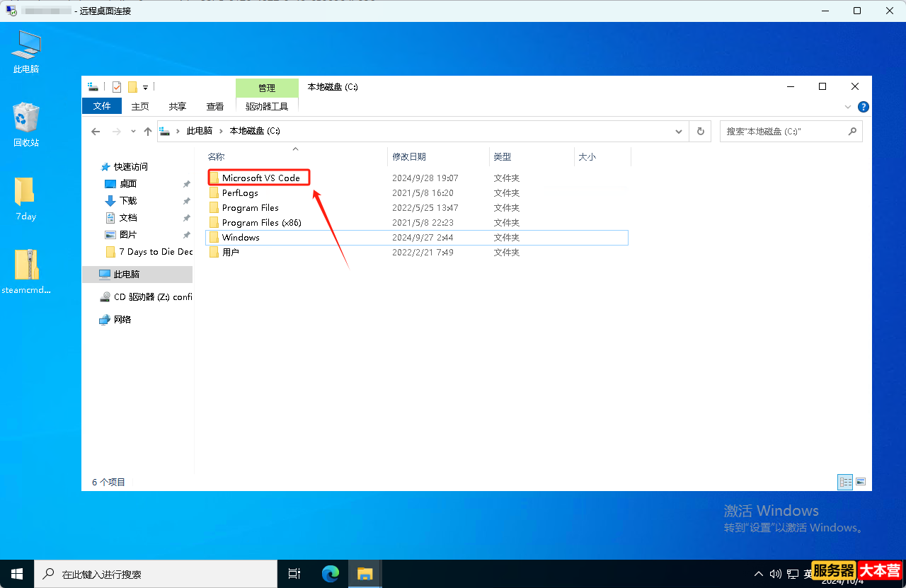Image resolution: width=906 pixels, height=588 pixels.
Task: Open the 7 Days to Die Dec folder shortcut
Action: (156, 252)
